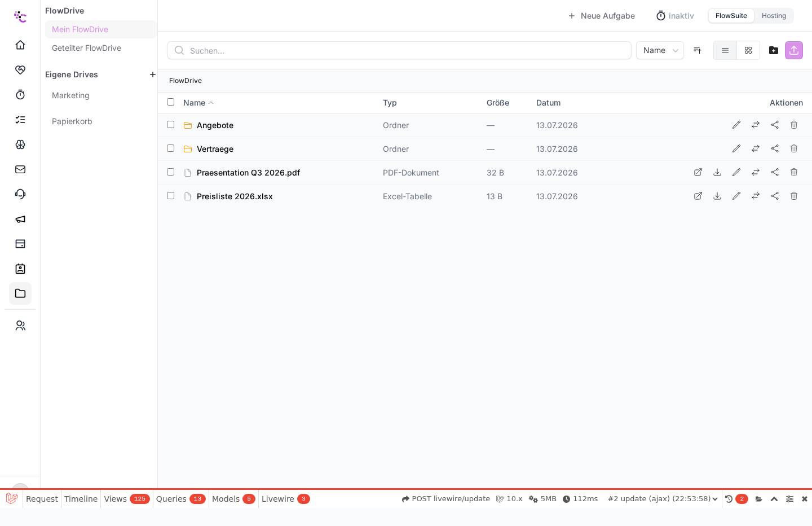The width and height of the screenshot is (812, 526).
Task: Click Neue Aufgabe button
Action: point(601,16)
